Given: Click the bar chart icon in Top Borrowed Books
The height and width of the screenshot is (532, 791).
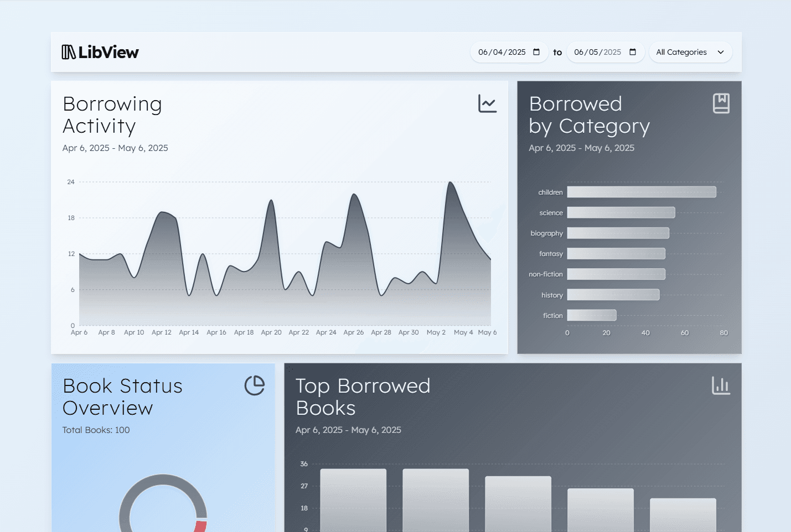Looking at the screenshot, I should 721,385.
